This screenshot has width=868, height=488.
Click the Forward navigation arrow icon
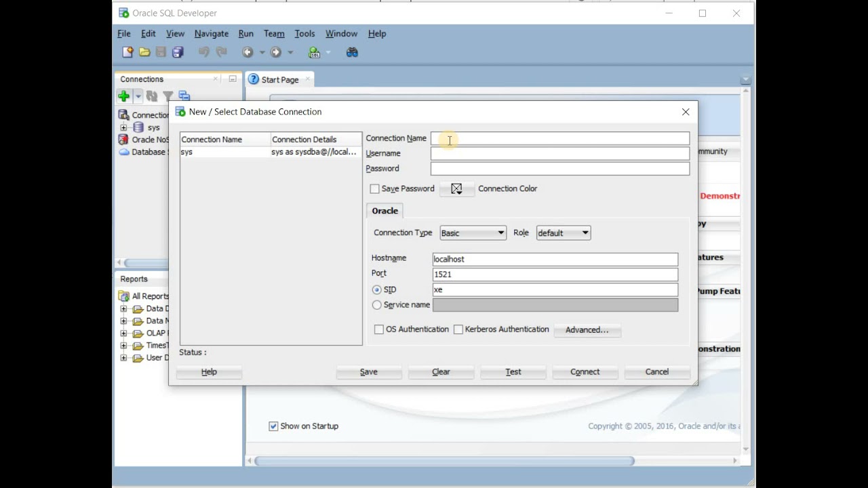(x=276, y=52)
